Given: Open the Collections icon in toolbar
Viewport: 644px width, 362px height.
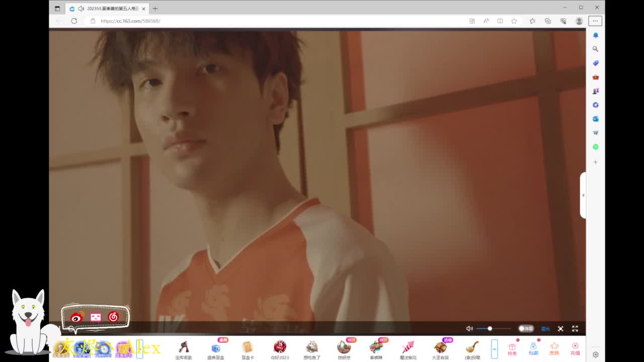Looking at the screenshot, I should tap(548, 21).
